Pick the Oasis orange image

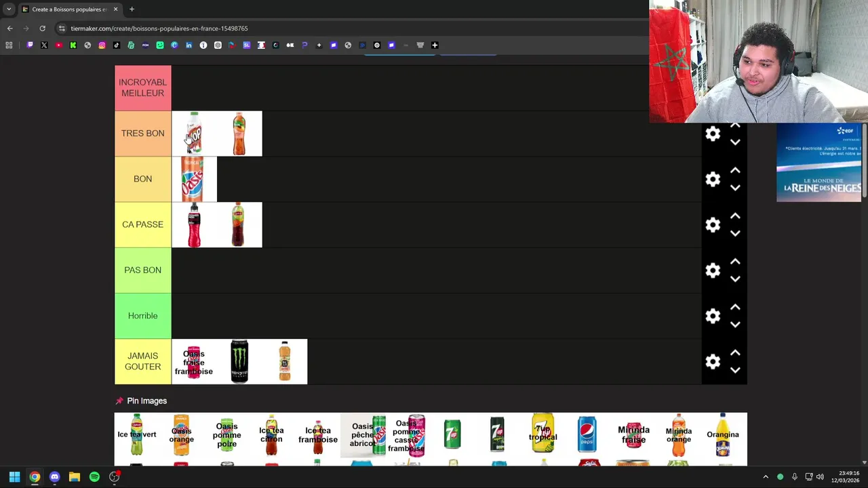click(182, 434)
